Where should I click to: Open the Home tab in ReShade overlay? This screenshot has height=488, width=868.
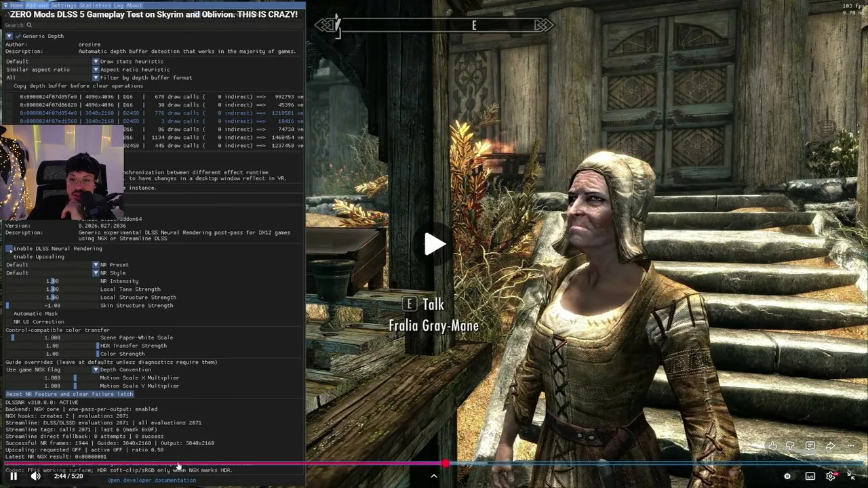[16, 5]
